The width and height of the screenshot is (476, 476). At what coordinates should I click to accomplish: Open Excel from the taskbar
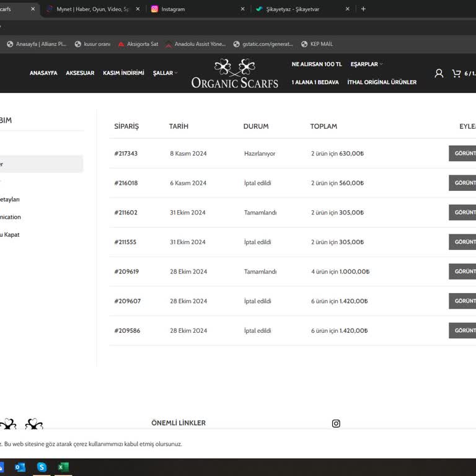pyautogui.click(x=63, y=467)
